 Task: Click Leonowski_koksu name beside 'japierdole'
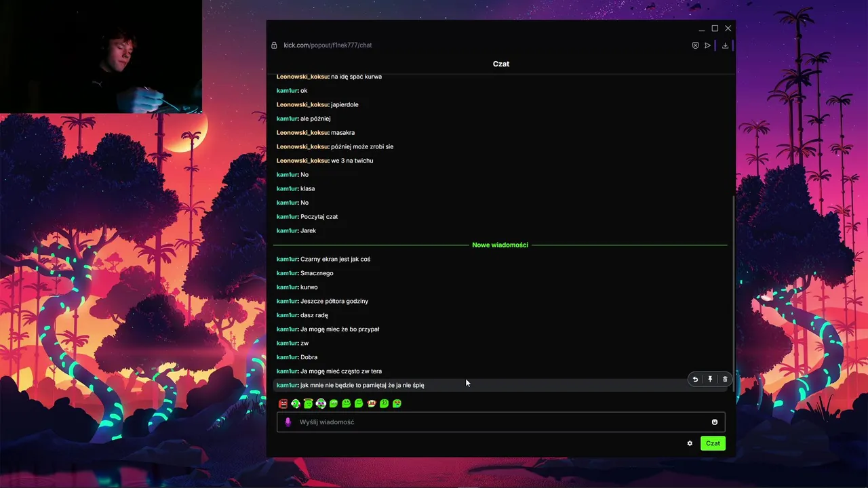pos(302,104)
